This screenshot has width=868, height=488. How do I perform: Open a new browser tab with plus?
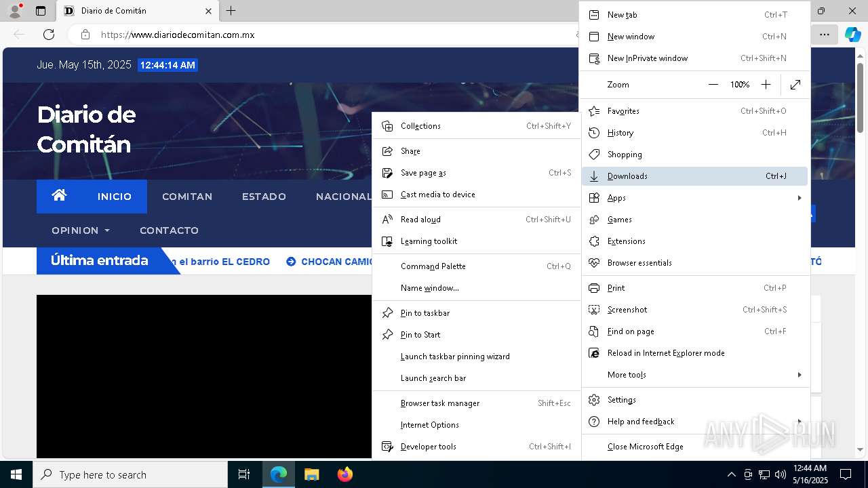click(x=231, y=11)
